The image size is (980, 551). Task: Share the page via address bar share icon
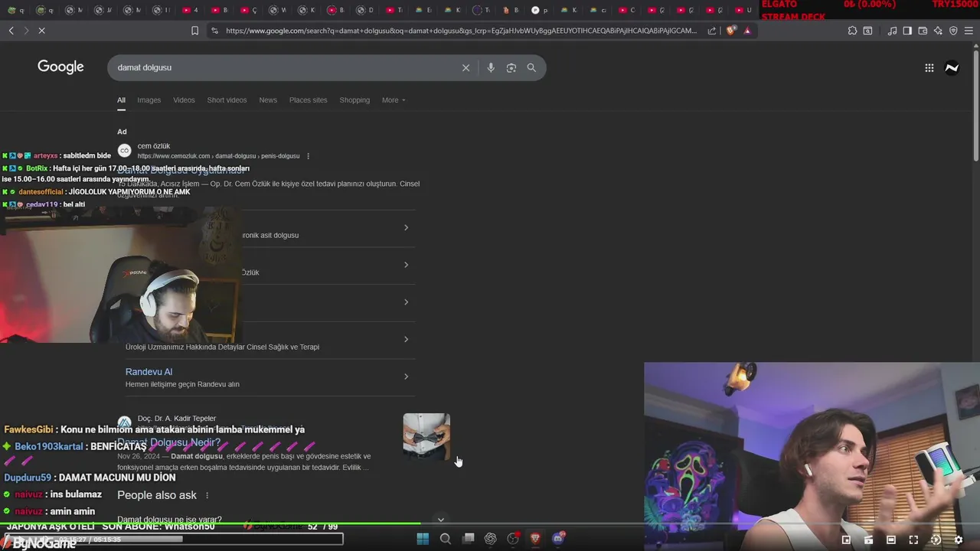click(712, 31)
